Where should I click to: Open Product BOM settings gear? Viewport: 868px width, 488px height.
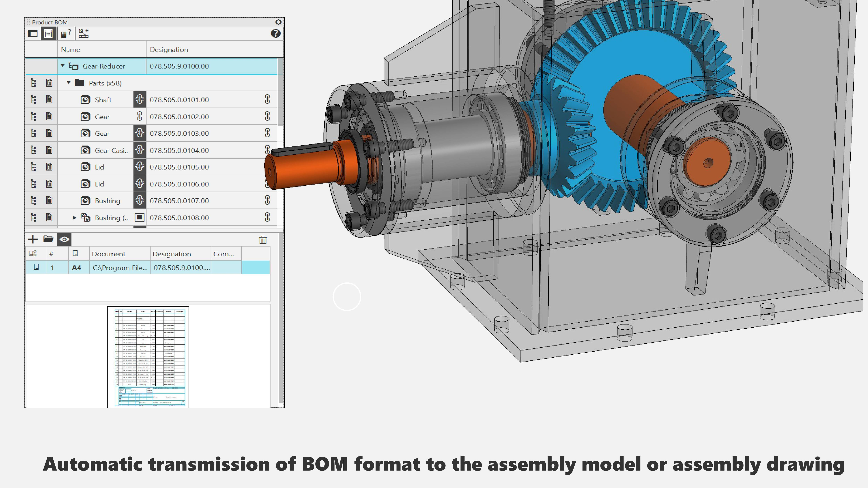click(x=278, y=22)
